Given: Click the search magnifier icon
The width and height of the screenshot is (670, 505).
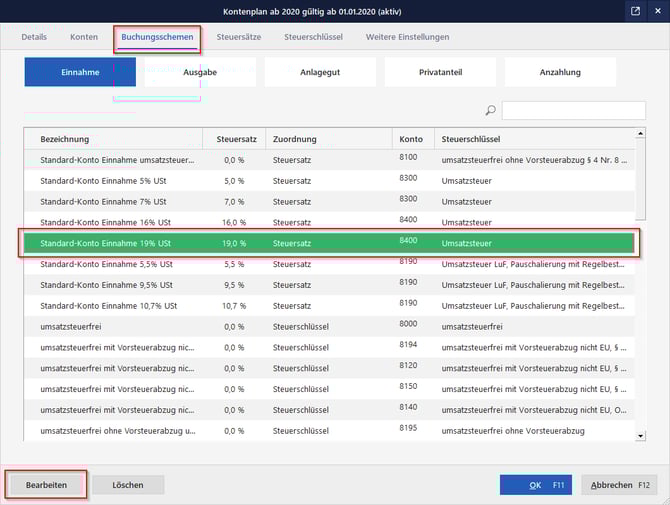Looking at the screenshot, I should 490,111.
